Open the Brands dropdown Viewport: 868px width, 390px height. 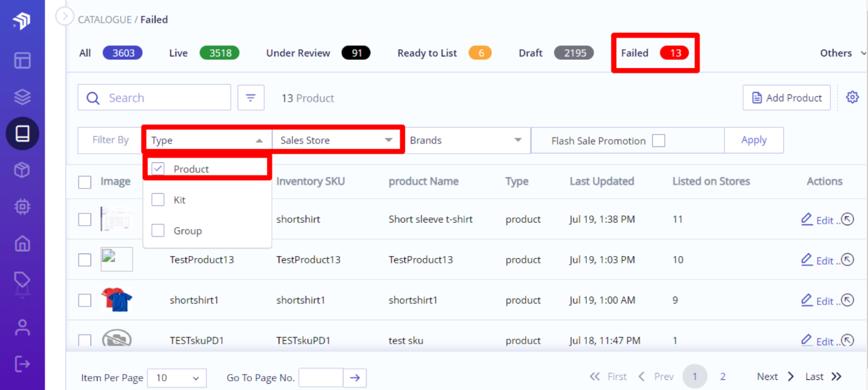pyautogui.click(x=466, y=140)
